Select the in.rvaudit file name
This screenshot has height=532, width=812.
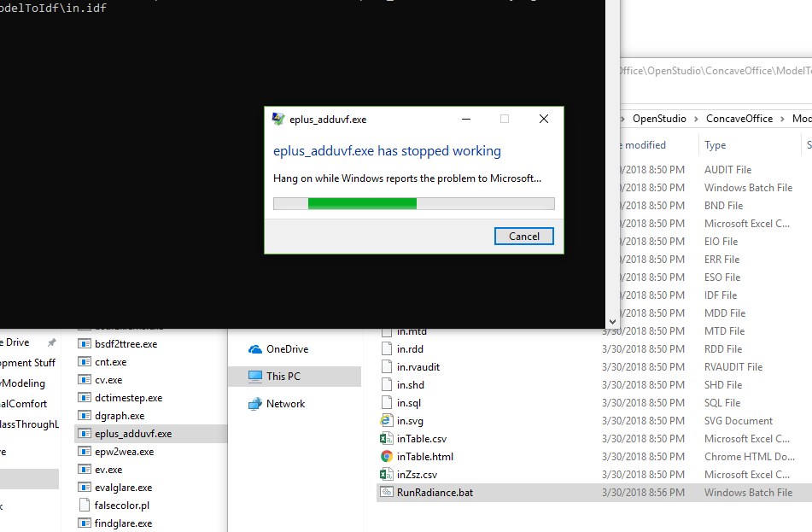(418, 367)
